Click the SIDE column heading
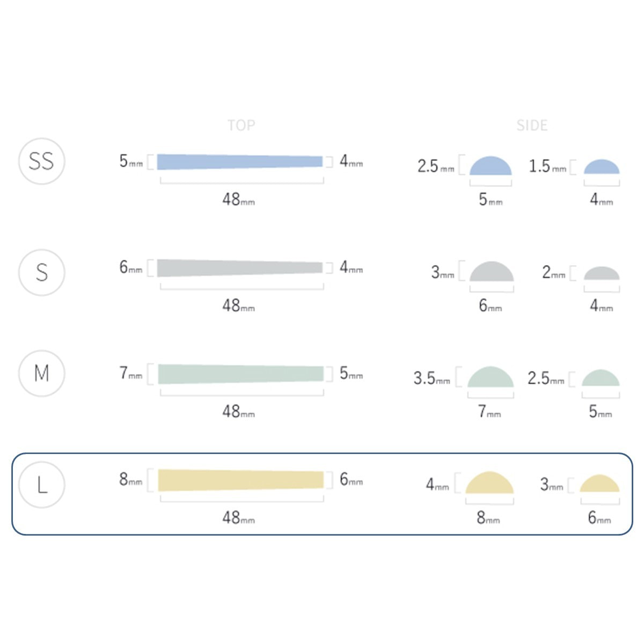Screen dimensions: 644x644 pyautogui.click(x=532, y=125)
